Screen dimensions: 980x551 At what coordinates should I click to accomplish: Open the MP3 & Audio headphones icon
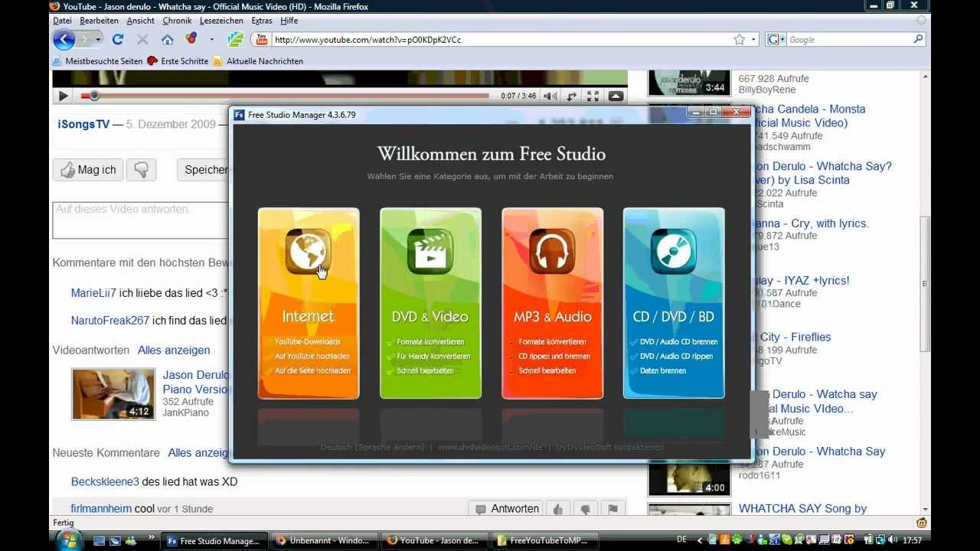click(x=552, y=251)
